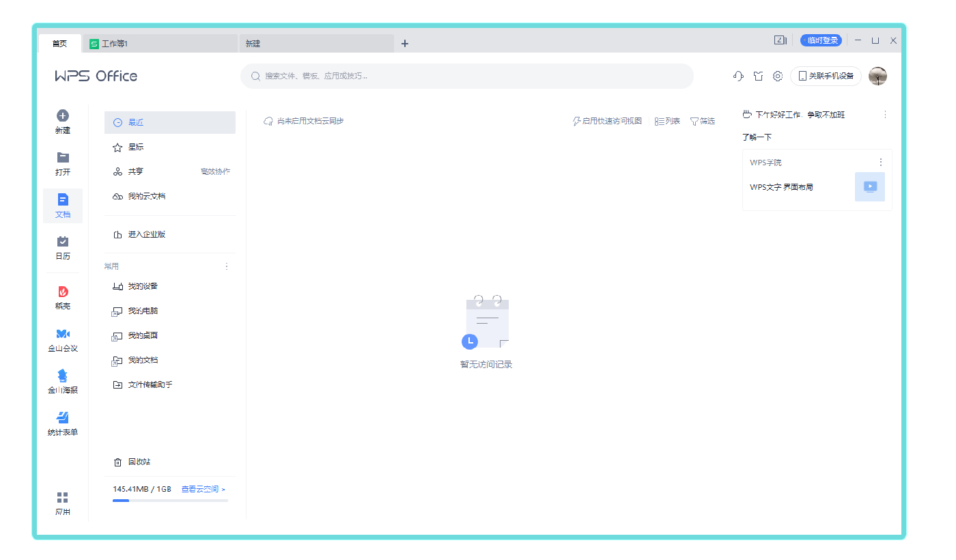Switch to the 工作簿1 tab
Viewport: 956px width, 560px height.
pos(160,44)
